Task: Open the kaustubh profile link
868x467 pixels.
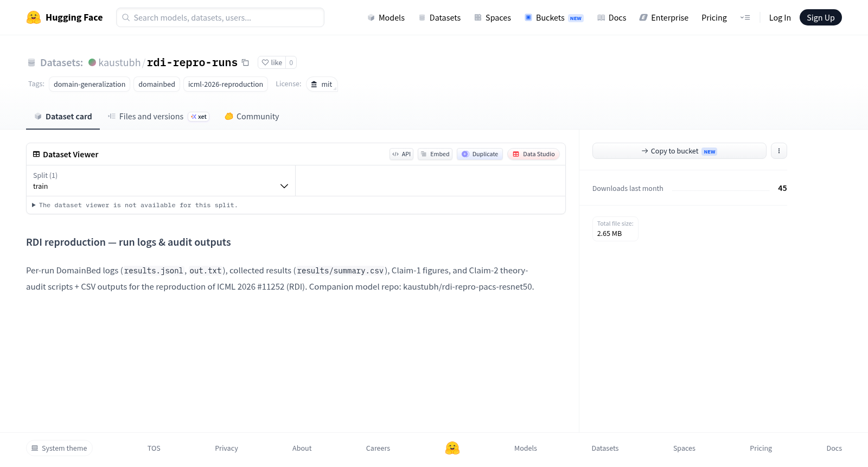Action: (119, 62)
